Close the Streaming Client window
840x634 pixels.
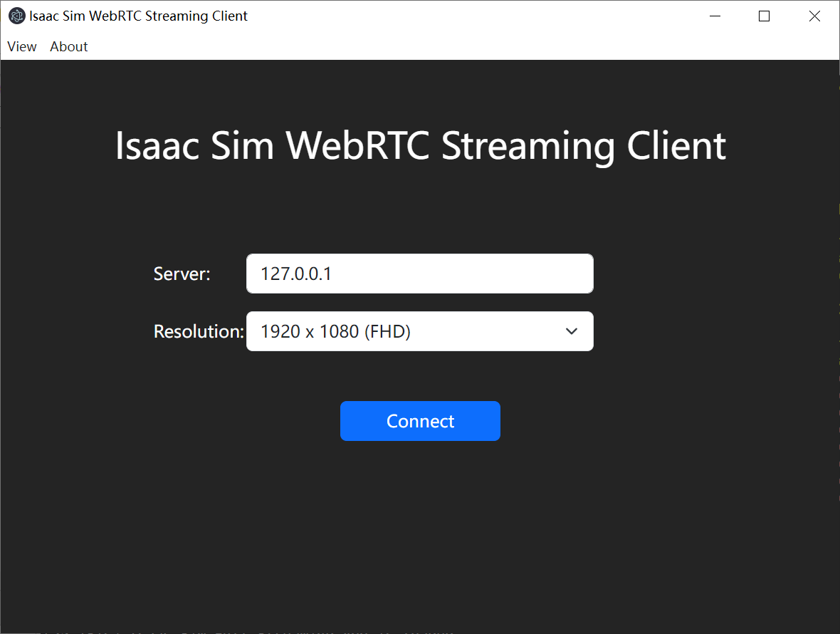coord(814,16)
